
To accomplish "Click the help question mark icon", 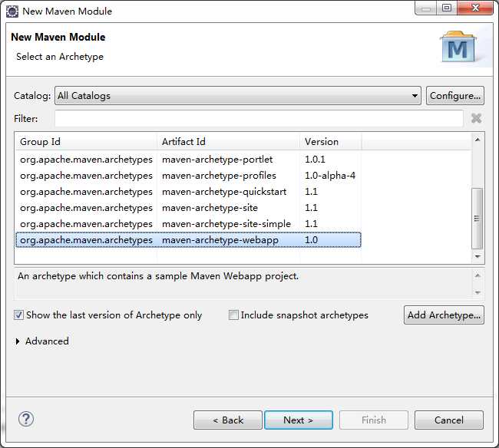I will tap(26, 419).
